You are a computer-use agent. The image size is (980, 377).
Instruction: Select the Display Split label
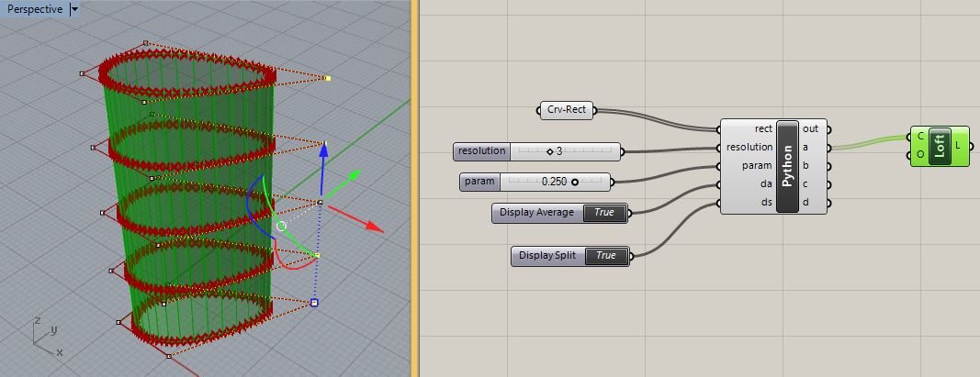[x=546, y=255]
